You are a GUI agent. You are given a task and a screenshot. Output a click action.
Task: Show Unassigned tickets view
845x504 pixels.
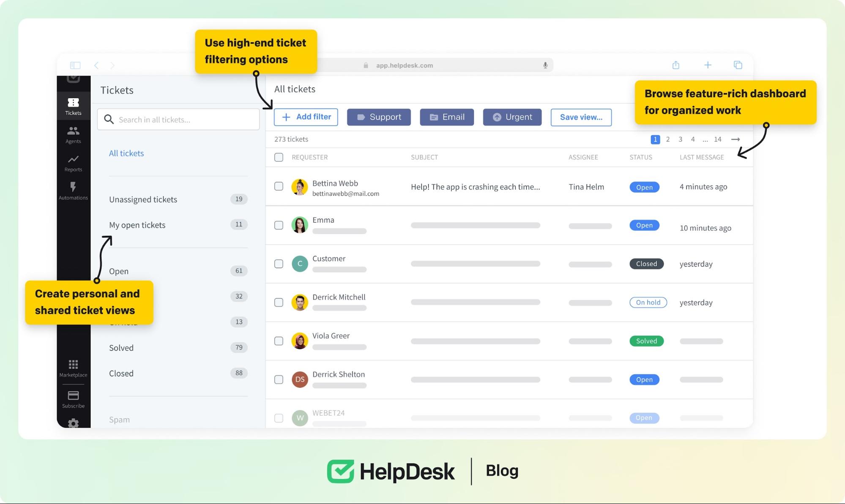(143, 199)
